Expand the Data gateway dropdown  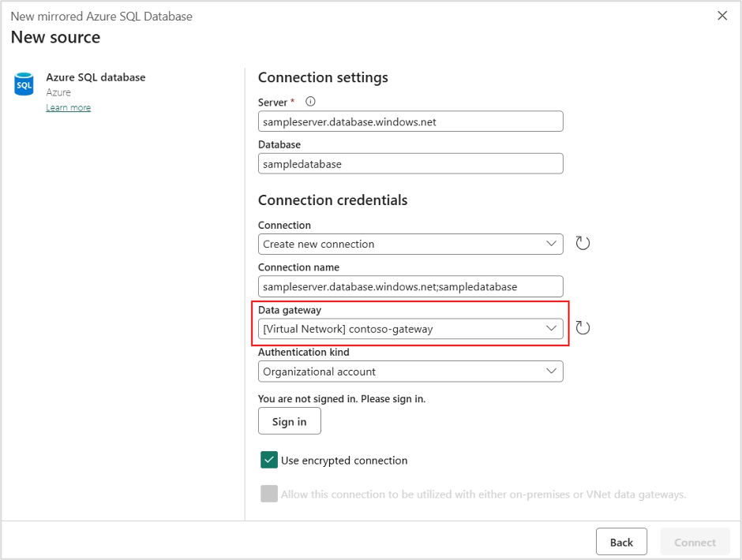click(410, 329)
